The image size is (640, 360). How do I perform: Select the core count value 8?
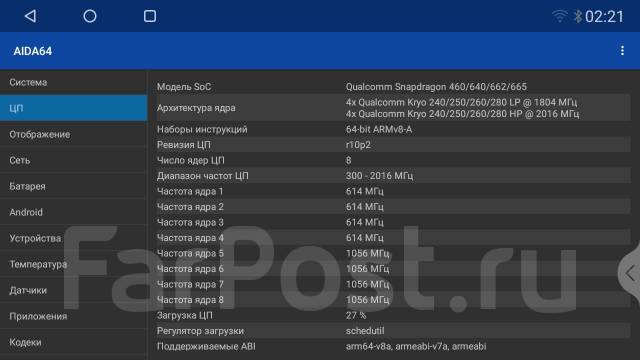coord(349,160)
